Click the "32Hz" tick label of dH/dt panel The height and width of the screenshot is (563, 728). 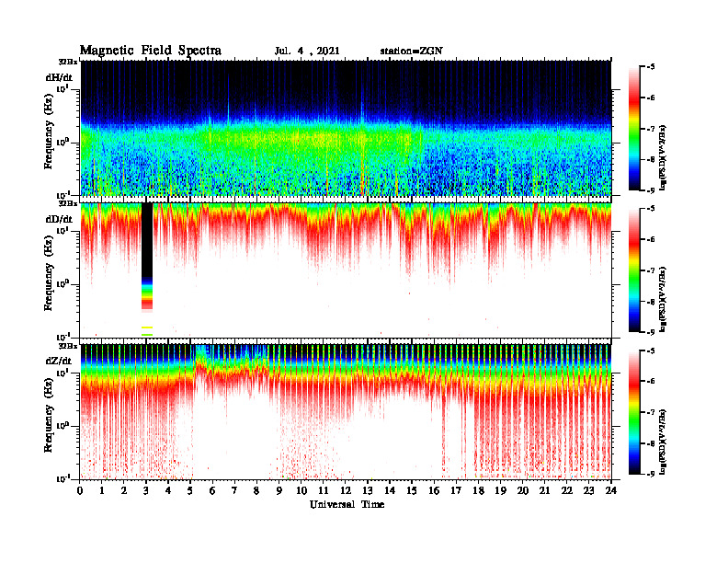click(x=68, y=62)
